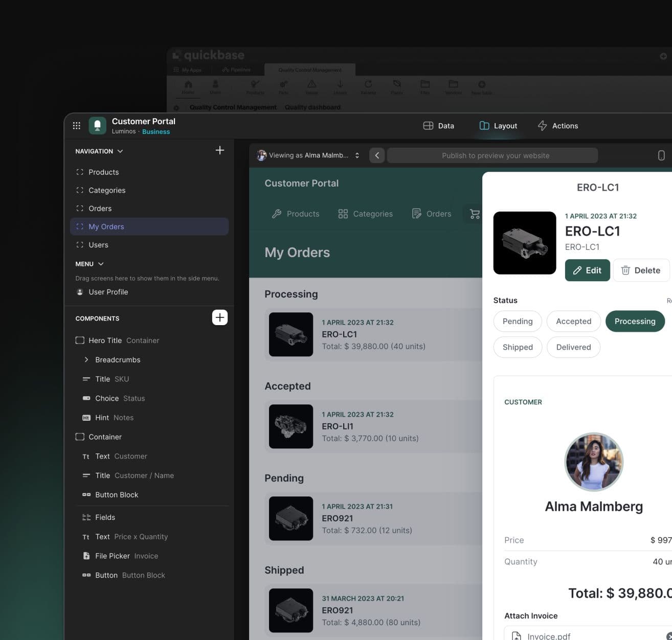Open the Accepted ERO-LI1 order card
Screen dimensions: 672x640
pyautogui.click(x=373, y=426)
